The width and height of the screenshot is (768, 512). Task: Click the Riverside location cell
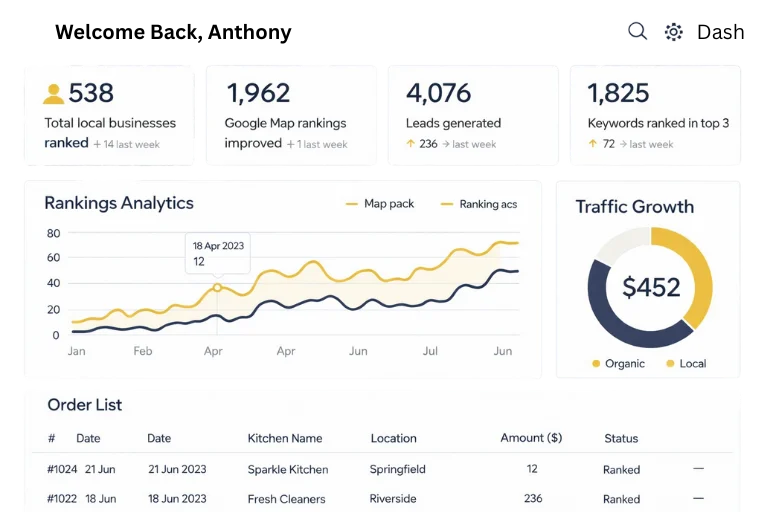393,499
